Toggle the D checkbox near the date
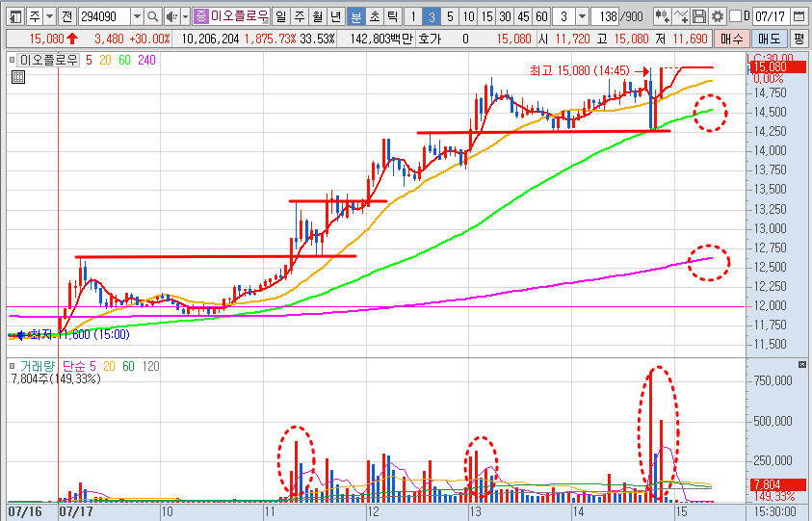Viewport: 812px width, 521px height. (x=735, y=16)
